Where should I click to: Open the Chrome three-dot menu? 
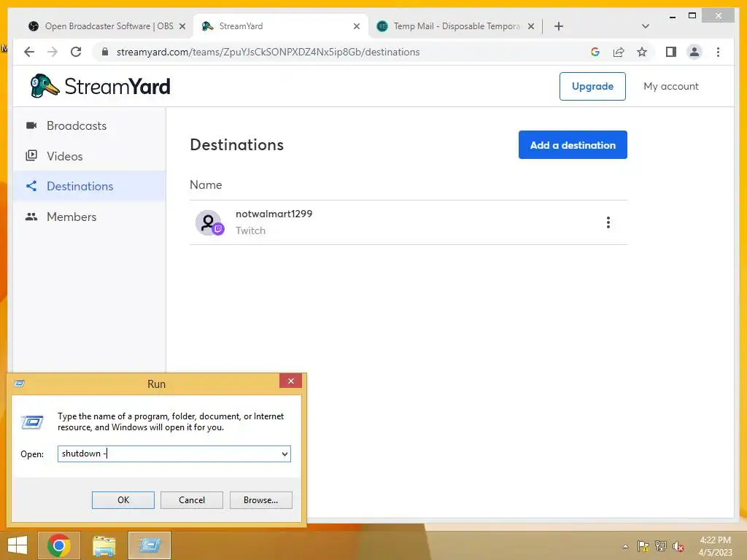718,52
